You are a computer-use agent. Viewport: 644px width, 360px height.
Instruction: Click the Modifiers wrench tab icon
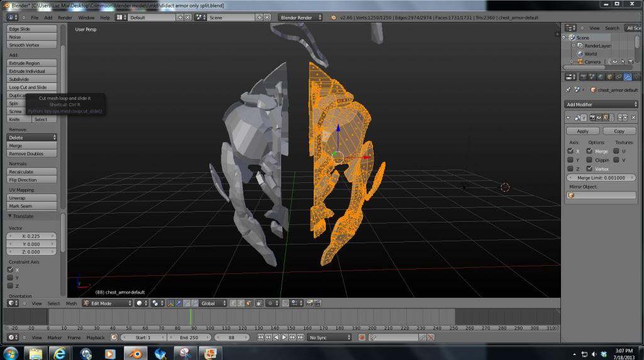coord(627,77)
